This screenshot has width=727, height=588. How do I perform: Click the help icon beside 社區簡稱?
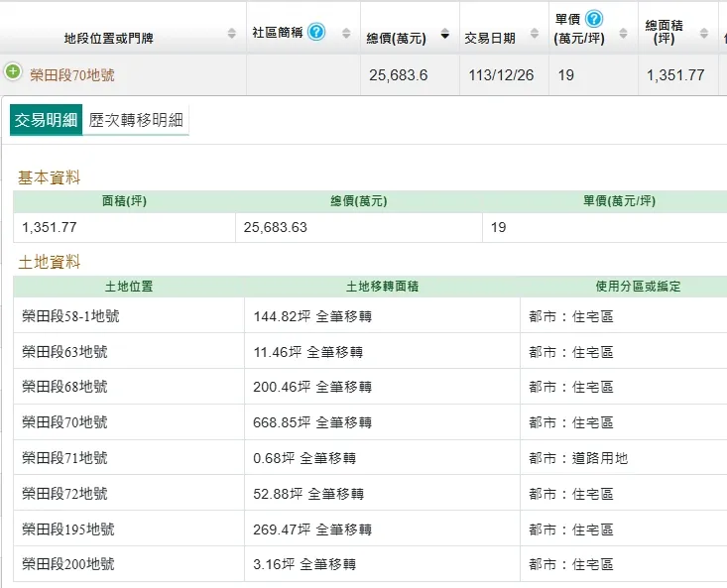click(x=316, y=32)
